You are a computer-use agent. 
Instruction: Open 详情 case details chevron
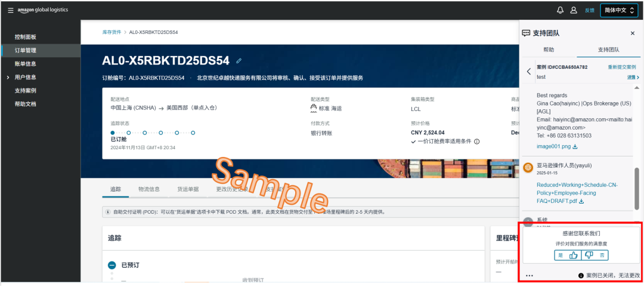(x=633, y=77)
